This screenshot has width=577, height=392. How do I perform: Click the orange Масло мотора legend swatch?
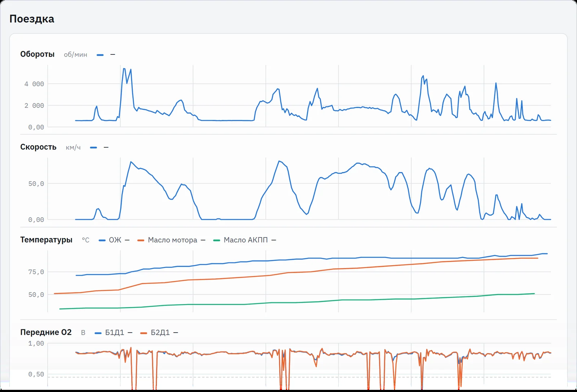(x=141, y=240)
